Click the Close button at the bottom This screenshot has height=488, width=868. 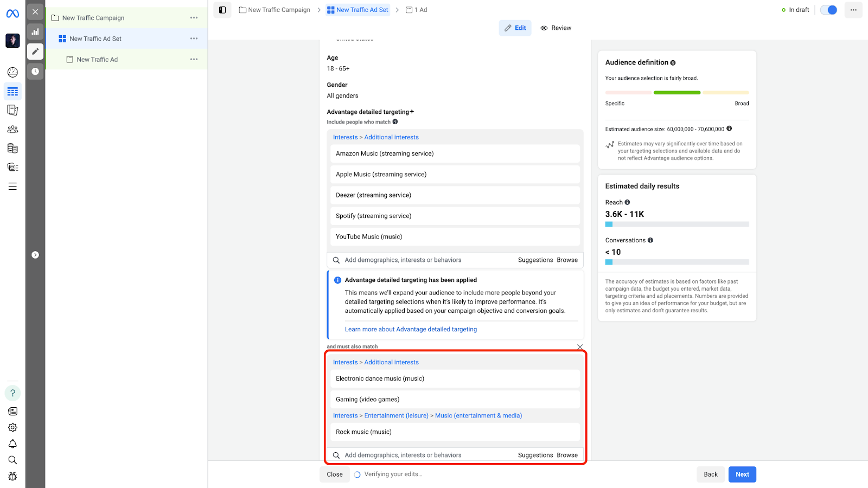click(335, 474)
